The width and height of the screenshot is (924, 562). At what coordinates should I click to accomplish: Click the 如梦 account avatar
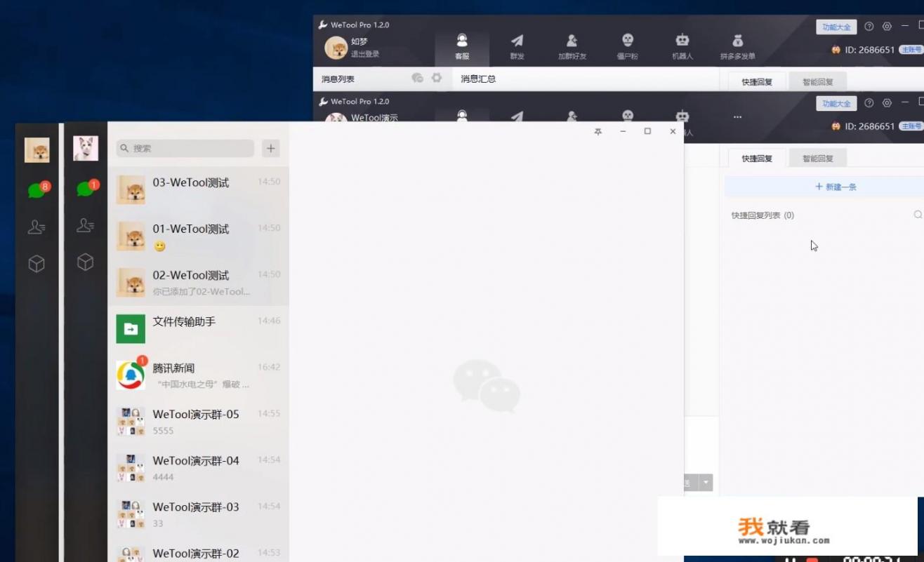coord(336,48)
